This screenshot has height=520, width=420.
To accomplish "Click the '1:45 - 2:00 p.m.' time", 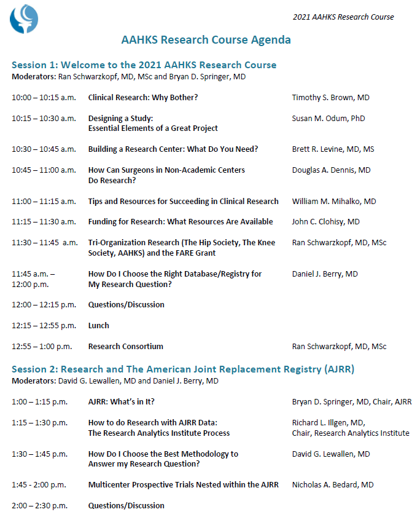I will pos(39,485).
